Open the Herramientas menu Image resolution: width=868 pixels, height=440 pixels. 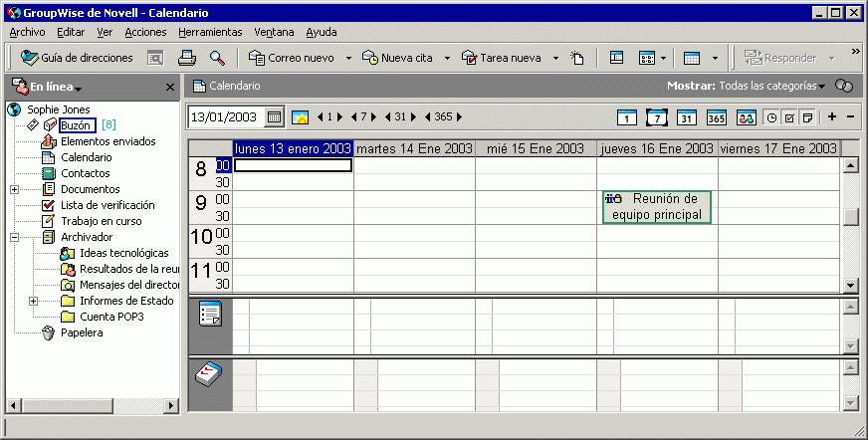coord(210,32)
